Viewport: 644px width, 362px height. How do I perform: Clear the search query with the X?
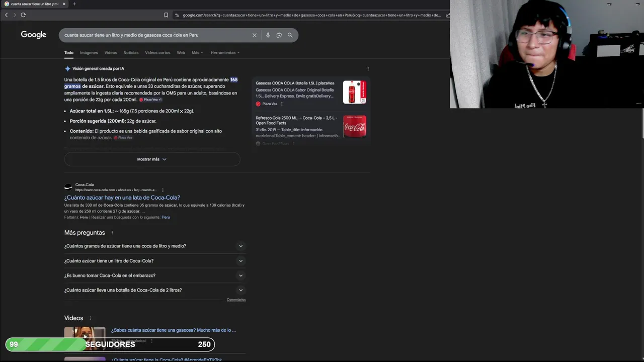click(x=254, y=35)
